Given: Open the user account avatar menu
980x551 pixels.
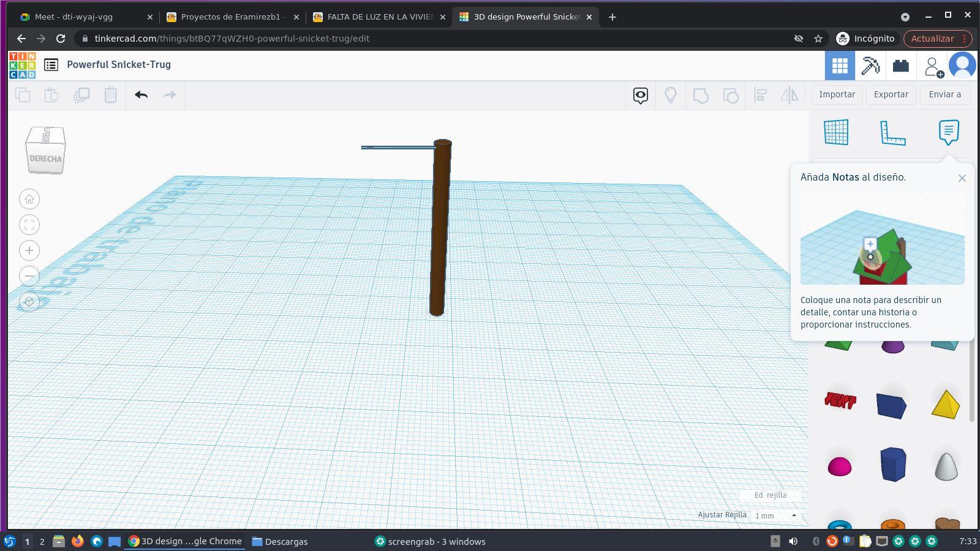Looking at the screenshot, I should tap(962, 66).
